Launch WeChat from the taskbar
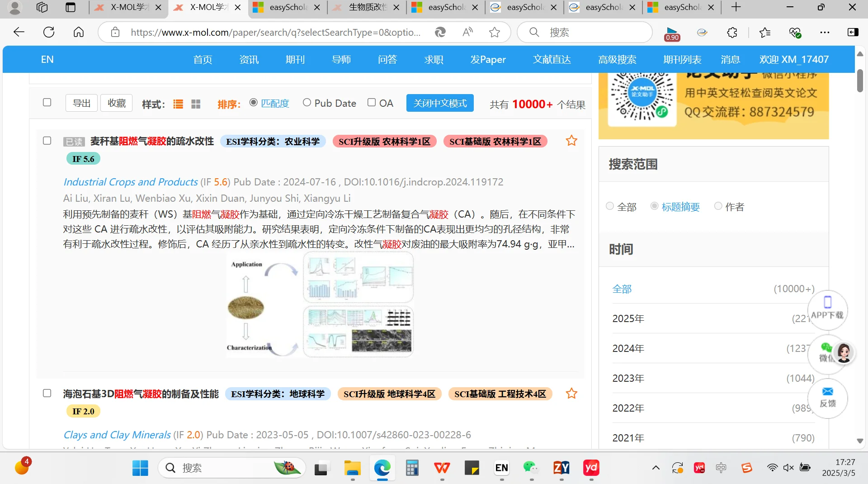The width and height of the screenshot is (868, 484). coord(531,468)
